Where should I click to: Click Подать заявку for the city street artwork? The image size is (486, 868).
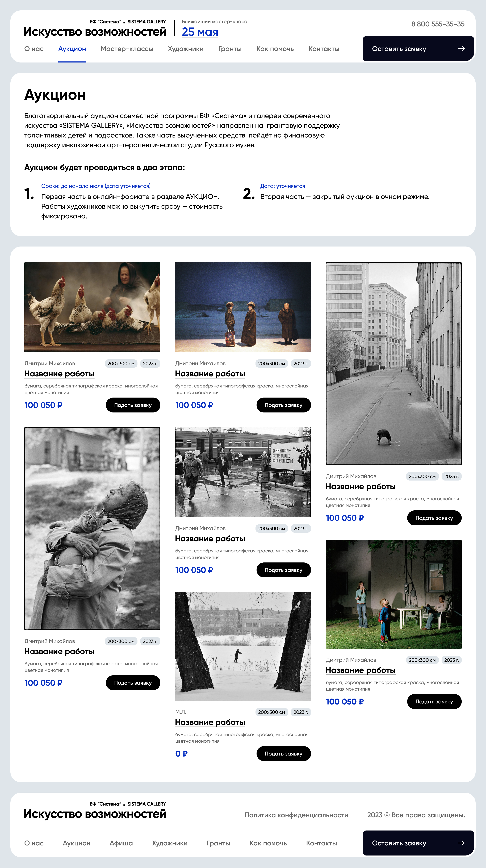pyautogui.click(x=434, y=518)
